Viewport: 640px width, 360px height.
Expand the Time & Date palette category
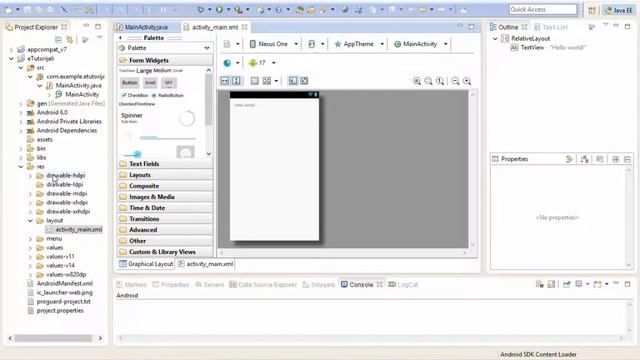(165, 208)
